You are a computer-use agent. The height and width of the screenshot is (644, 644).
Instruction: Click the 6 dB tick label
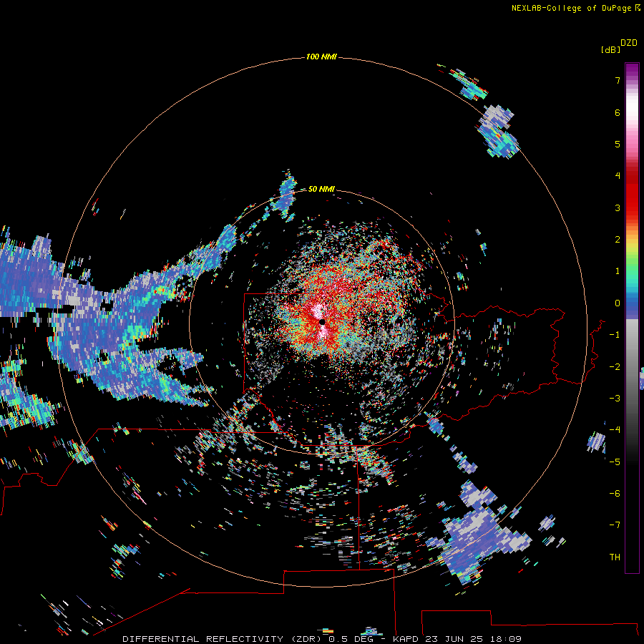point(618,112)
